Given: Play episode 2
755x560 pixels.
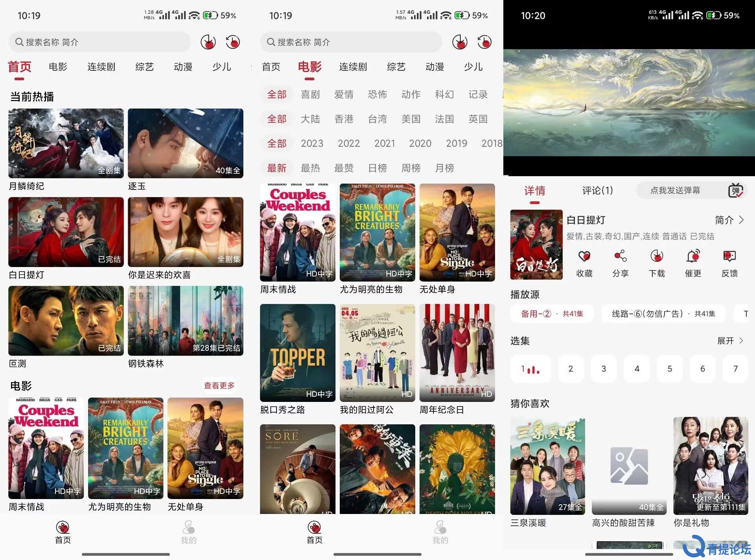Looking at the screenshot, I should click(571, 369).
